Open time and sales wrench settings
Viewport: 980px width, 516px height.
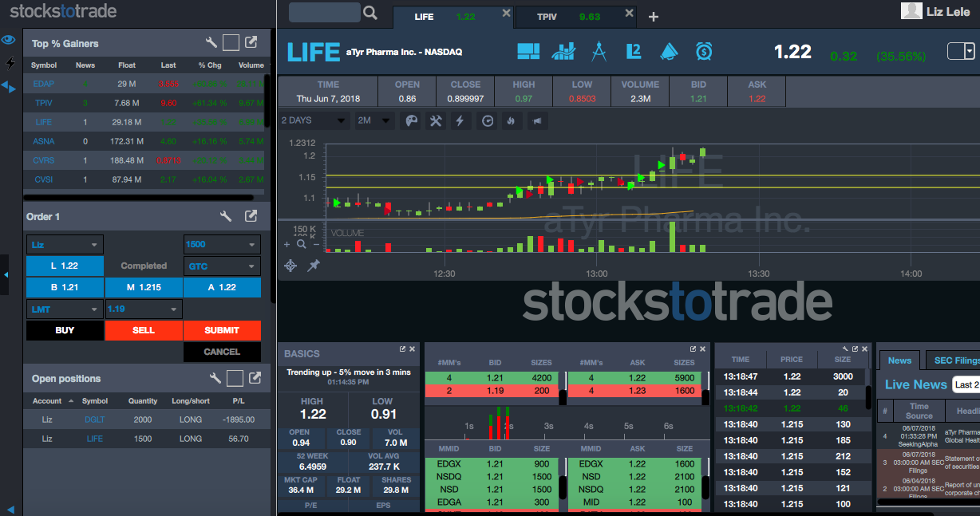coord(845,349)
